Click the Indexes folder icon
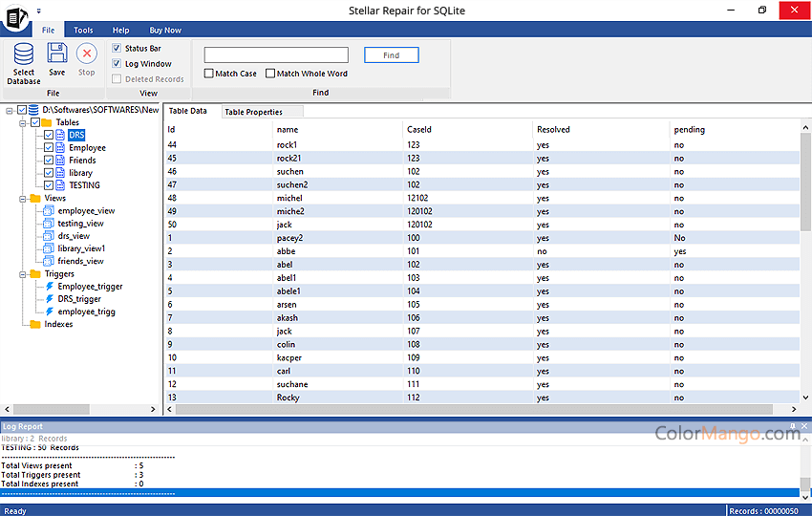The height and width of the screenshot is (516, 812). point(35,324)
